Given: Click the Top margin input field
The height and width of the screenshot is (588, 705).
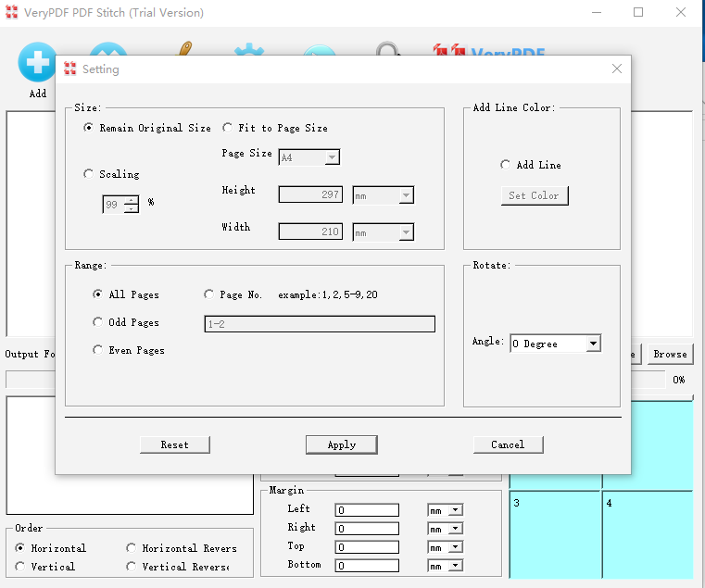Looking at the screenshot, I should 367,546.
